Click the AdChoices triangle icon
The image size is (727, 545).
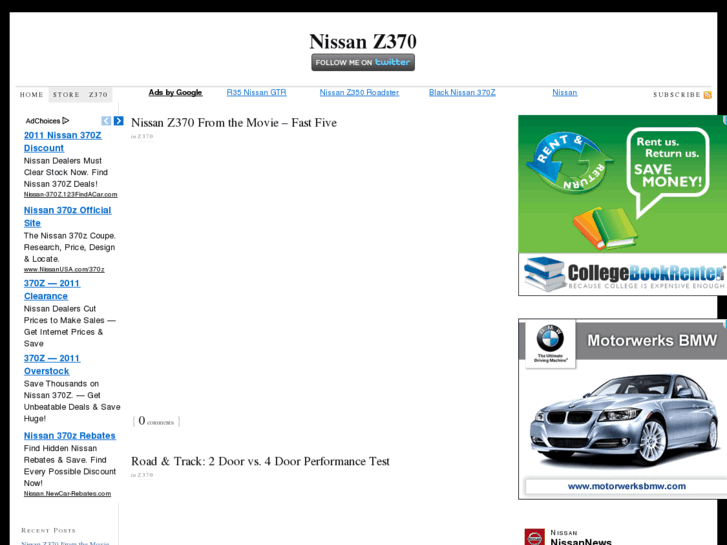coord(66,121)
